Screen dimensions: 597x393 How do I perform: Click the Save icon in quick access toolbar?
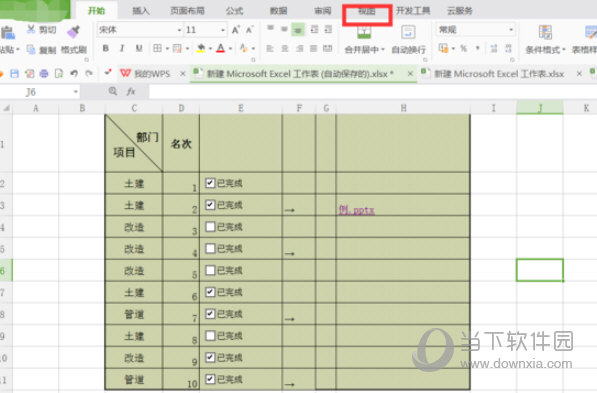click(x=14, y=73)
